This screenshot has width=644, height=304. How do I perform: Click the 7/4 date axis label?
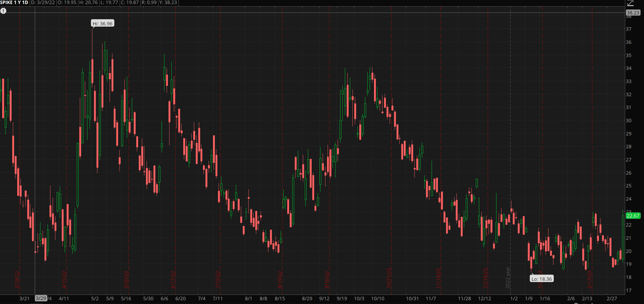click(x=202, y=298)
